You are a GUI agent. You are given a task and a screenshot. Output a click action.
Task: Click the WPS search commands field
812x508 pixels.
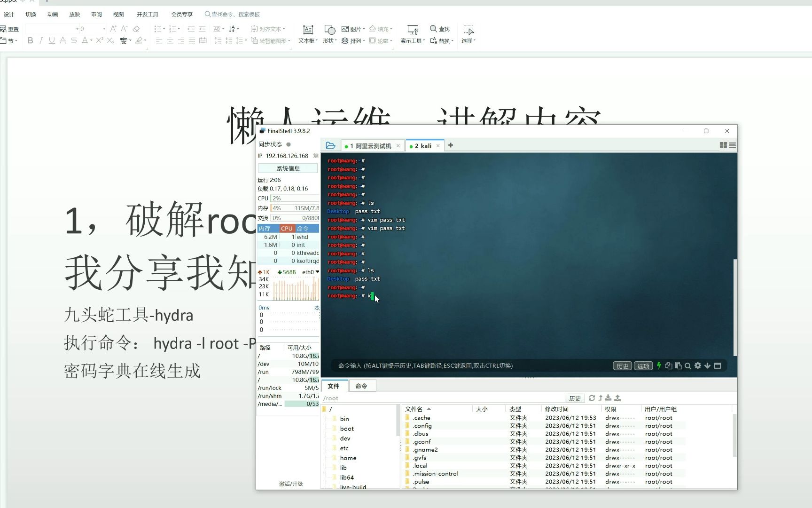pyautogui.click(x=233, y=15)
